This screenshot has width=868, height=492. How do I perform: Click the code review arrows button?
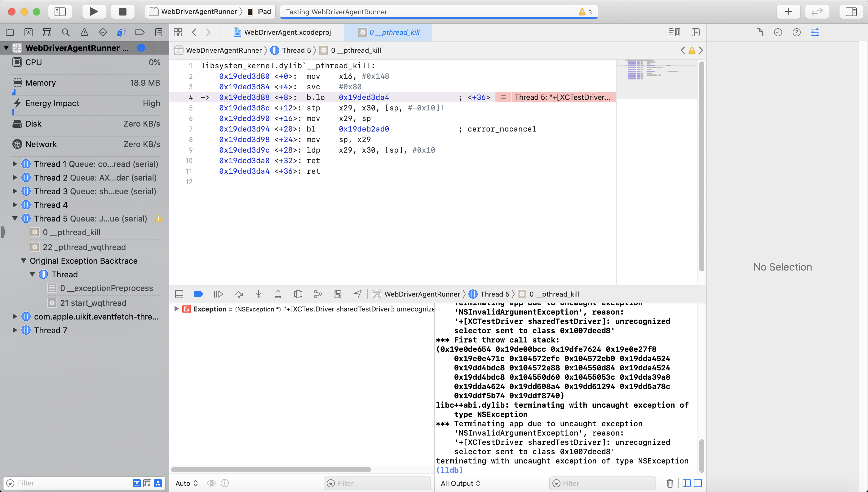[x=817, y=12]
